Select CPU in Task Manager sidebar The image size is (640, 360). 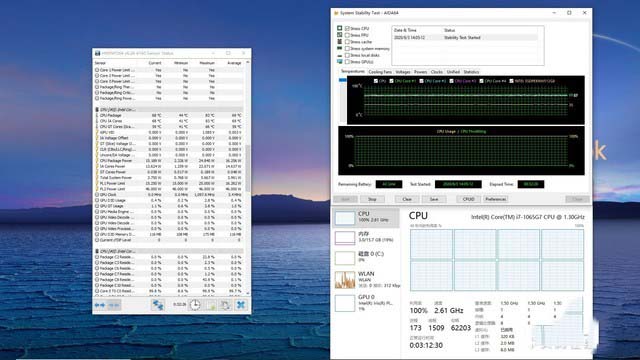pyautogui.click(x=366, y=218)
